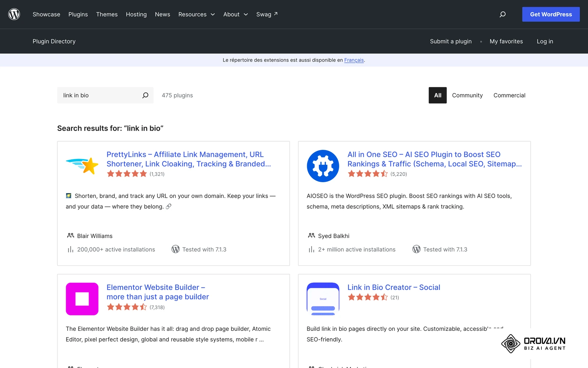
Task: Filter results by Commercial plugins
Action: click(509, 95)
